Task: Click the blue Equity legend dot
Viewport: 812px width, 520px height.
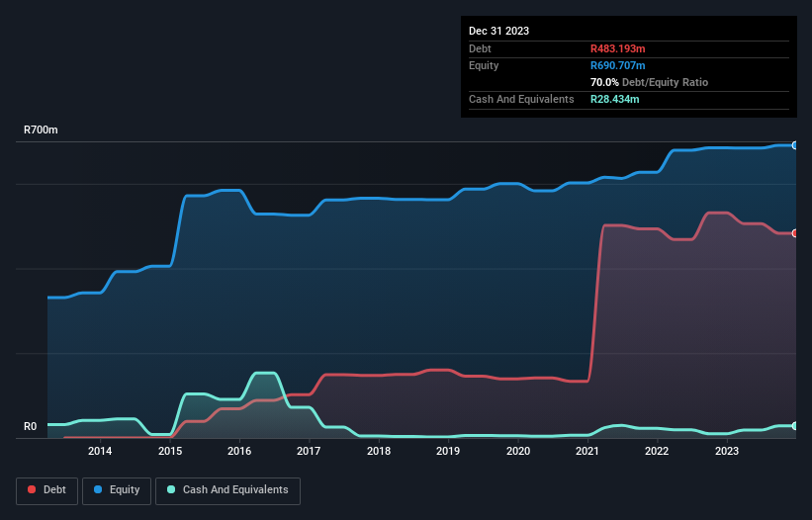Action: click(x=98, y=489)
